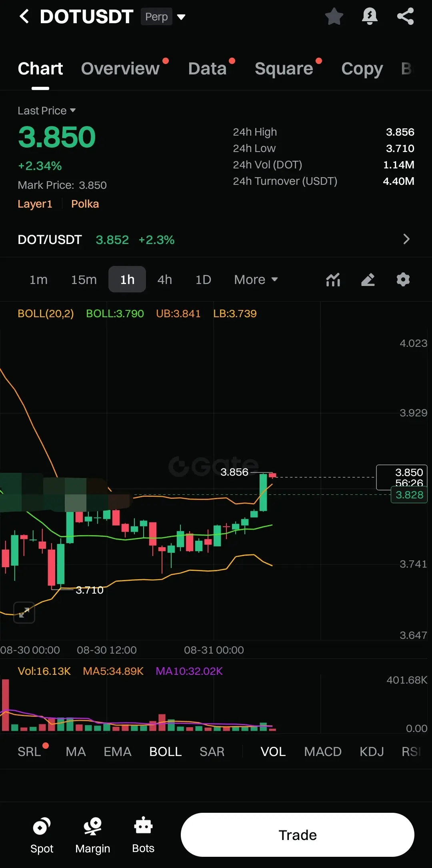Select the 1h timeframe

pos(127,279)
